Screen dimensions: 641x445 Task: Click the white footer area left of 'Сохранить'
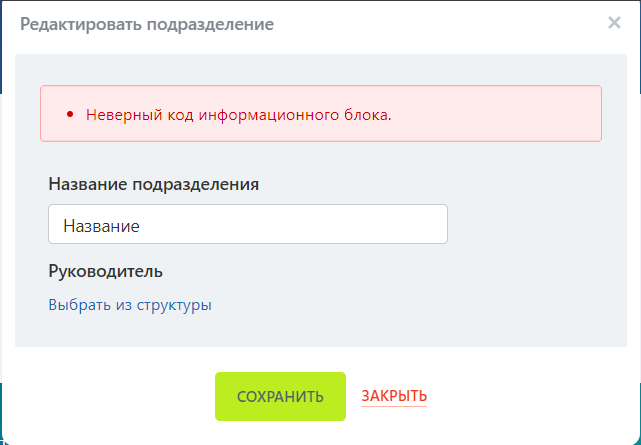click(x=110, y=397)
